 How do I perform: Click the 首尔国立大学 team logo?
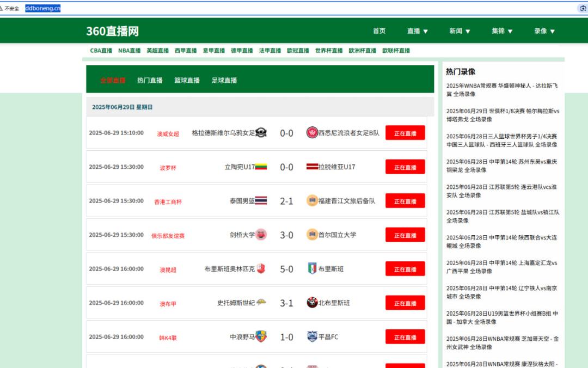point(312,235)
